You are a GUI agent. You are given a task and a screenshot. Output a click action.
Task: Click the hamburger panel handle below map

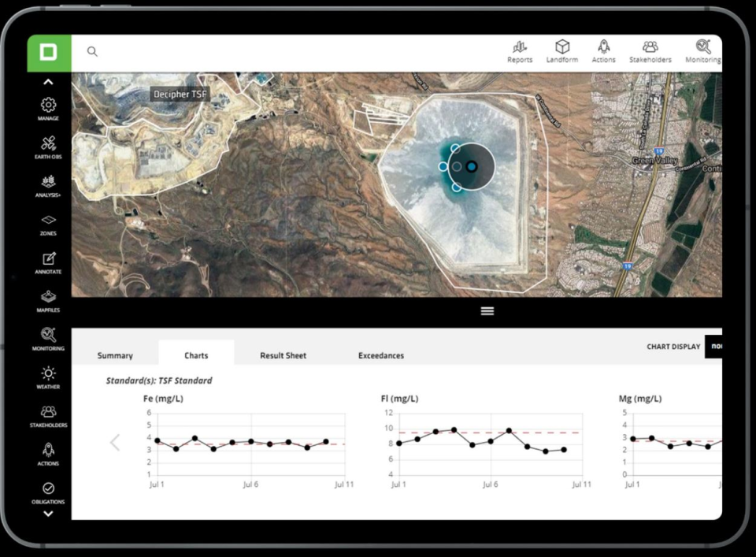(487, 311)
